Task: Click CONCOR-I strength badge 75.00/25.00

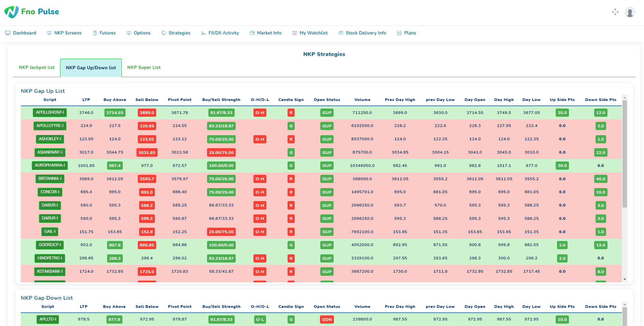Action: click(221, 192)
